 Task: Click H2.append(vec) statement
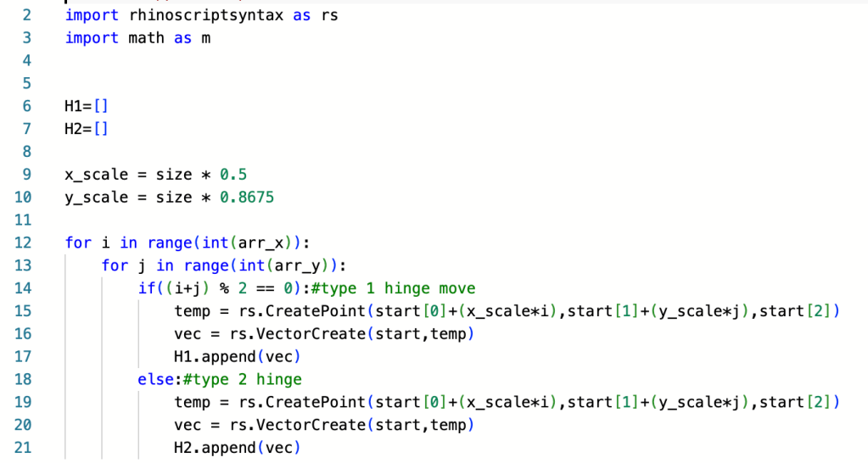click(238, 448)
